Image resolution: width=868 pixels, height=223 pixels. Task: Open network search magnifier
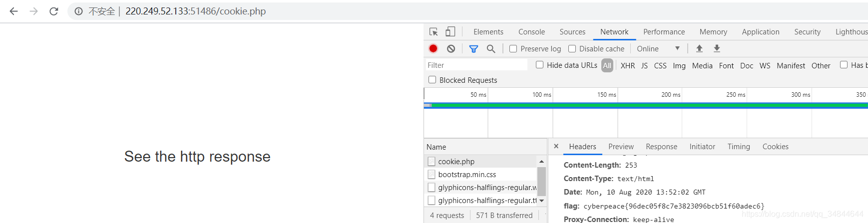pos(491,48)
